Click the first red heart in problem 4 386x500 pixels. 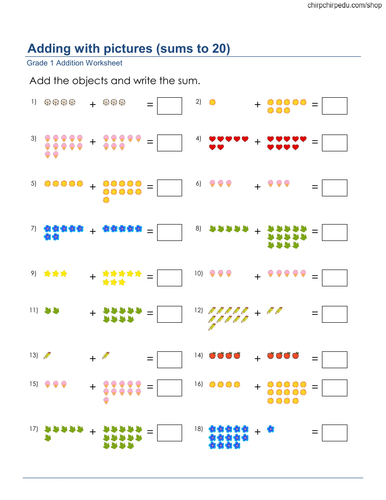tap(212, 139)
